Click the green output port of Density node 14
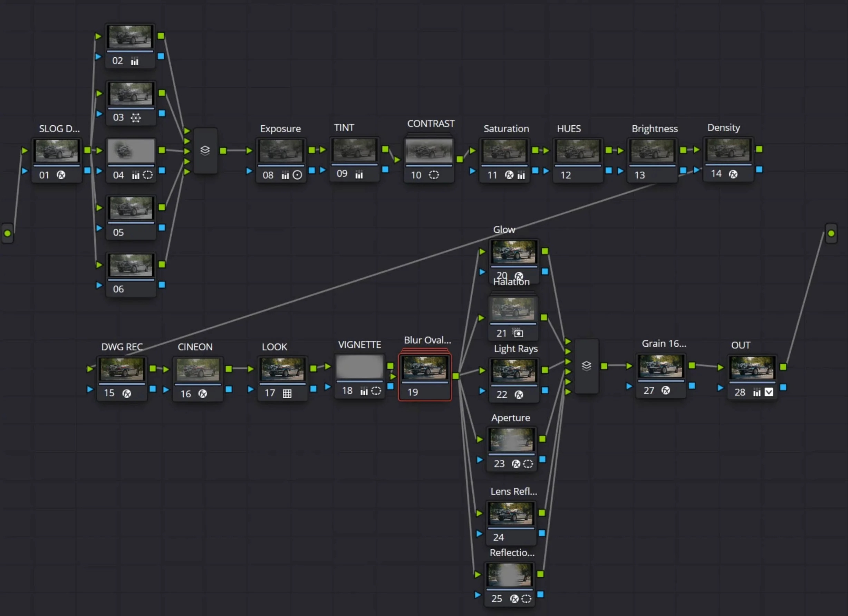This screenshot has width=848, height=616. click(x=759, y=149)
